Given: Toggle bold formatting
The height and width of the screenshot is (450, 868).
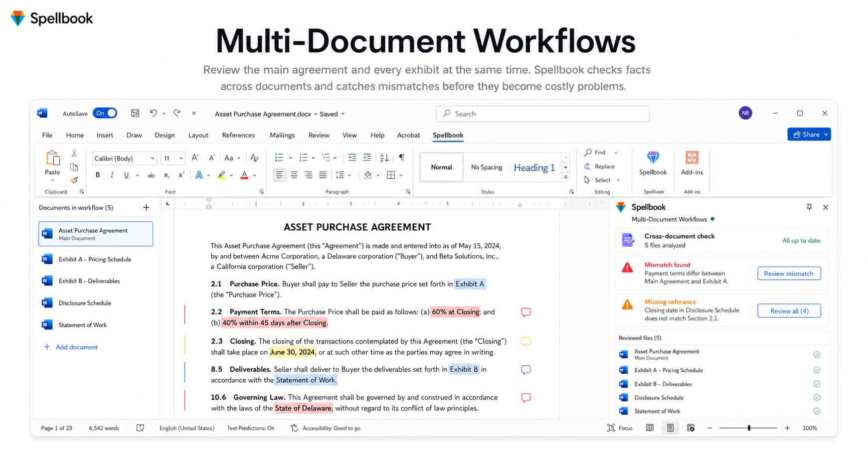Looking at the screenshot, I should click(x=98, y=175).
